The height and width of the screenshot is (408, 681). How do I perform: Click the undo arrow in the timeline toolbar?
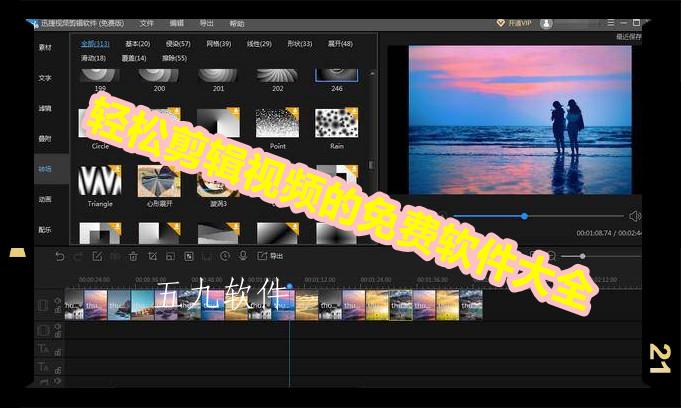point(60,256)
